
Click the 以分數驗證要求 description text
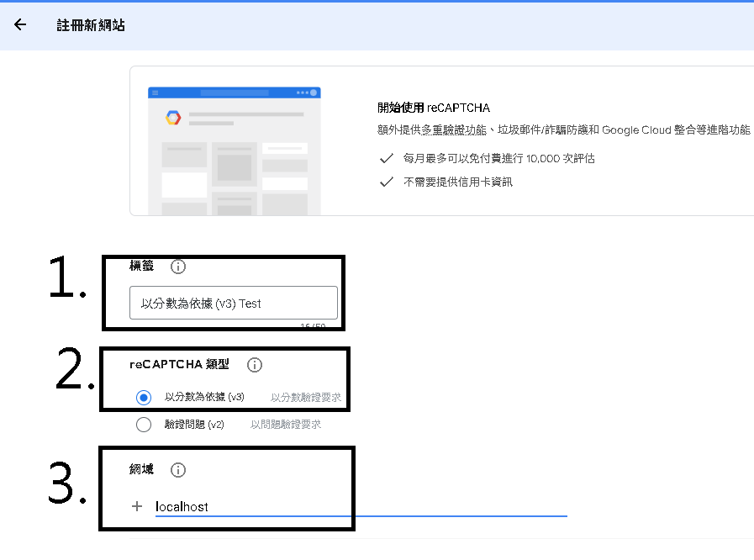[x=305, y=398]
